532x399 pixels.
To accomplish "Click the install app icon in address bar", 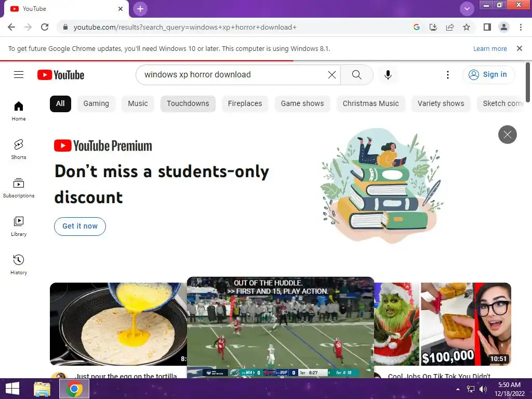I will (433, 27).
